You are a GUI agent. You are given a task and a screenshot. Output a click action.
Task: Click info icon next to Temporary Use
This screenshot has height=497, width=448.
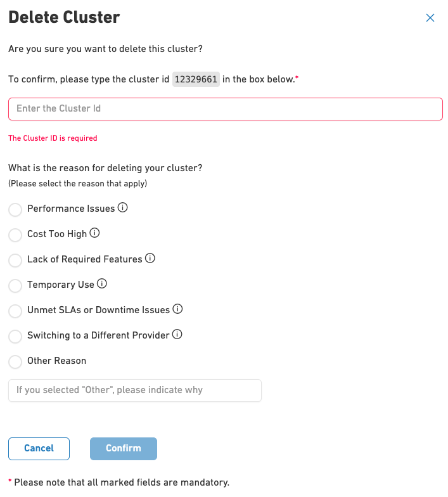(102, 284)
